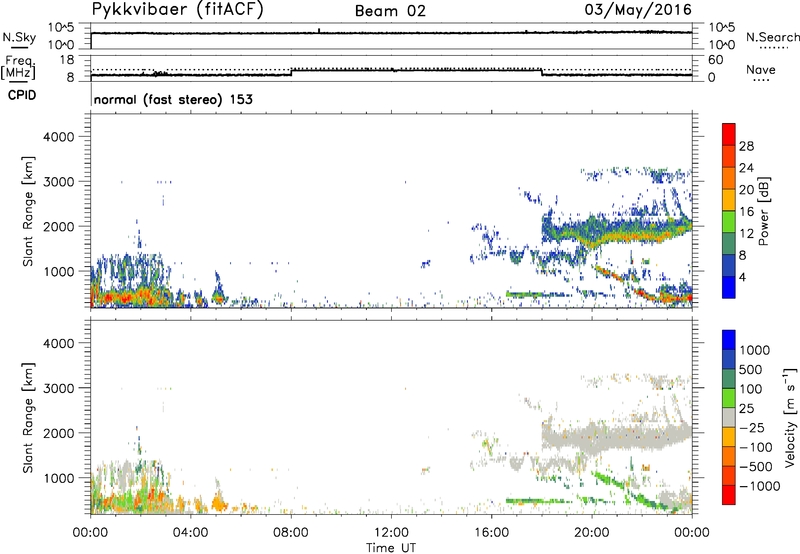This screenshot has width=800, height=554.
Task: Click the 16 tick on power scale
Action: [x=746, y=212]
